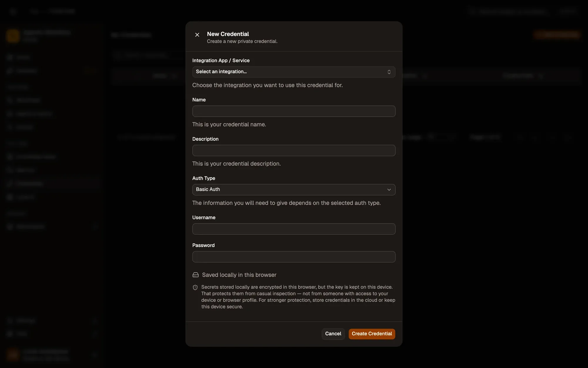Screen dimensions: 588x368
Task: Click the "This is your credential description." hint
Action: 236,164
